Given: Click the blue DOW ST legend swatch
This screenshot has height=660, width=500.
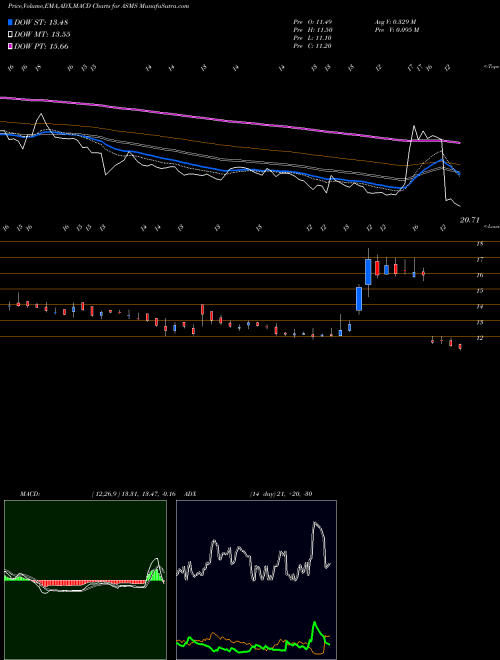Looking at the screenshot, I should click(x=11, y=22).
